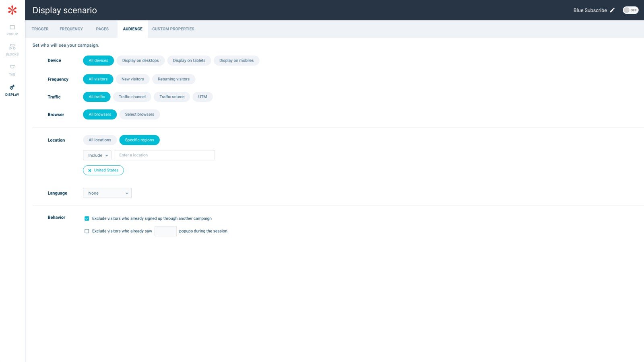Choose All traffic option

click(x=97, y=97)
